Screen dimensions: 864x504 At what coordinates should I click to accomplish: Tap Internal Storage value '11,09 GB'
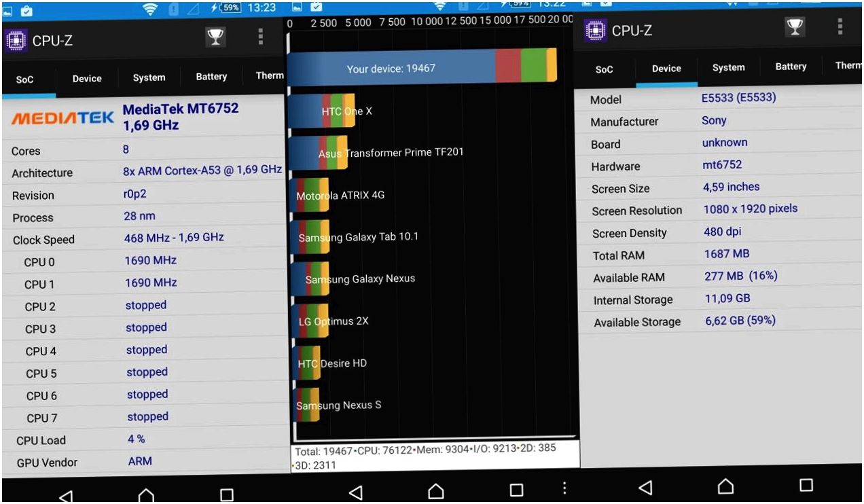(727, 298)
